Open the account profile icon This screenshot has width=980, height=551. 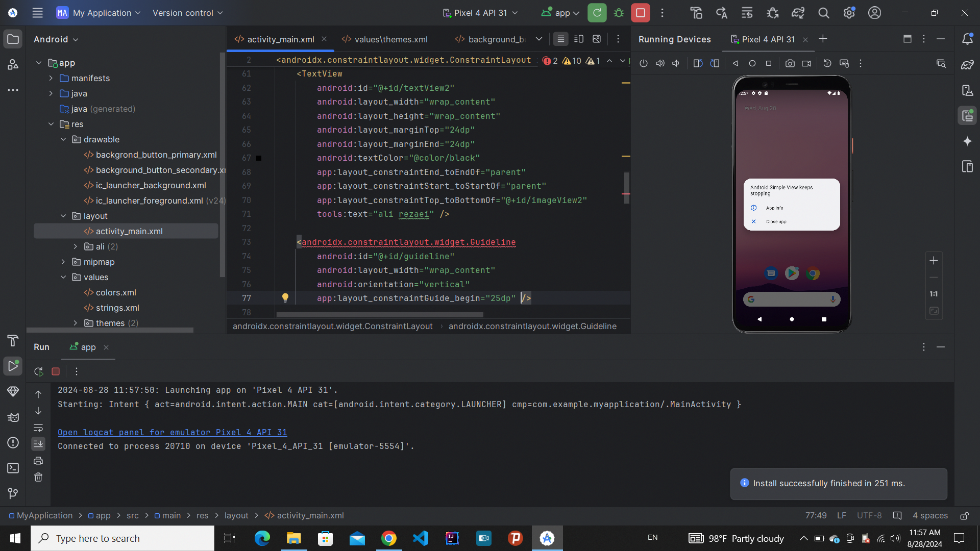[x=874, y=13]
